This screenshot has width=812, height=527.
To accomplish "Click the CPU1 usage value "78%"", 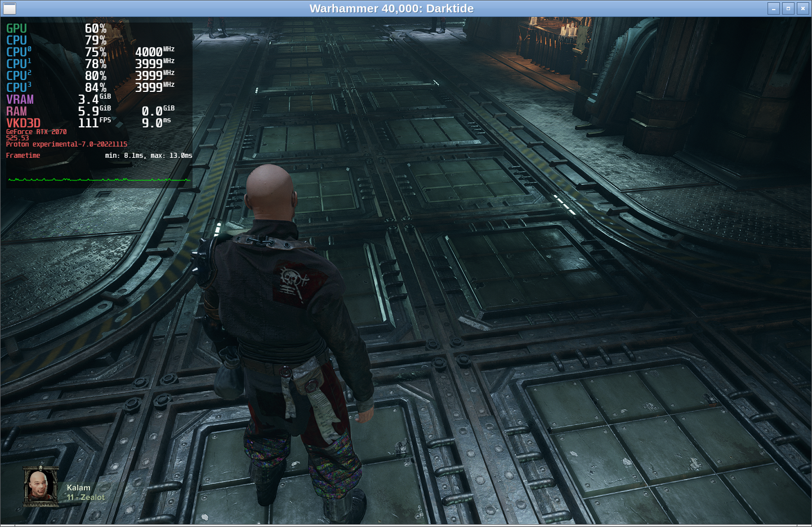I will (96, 64).
